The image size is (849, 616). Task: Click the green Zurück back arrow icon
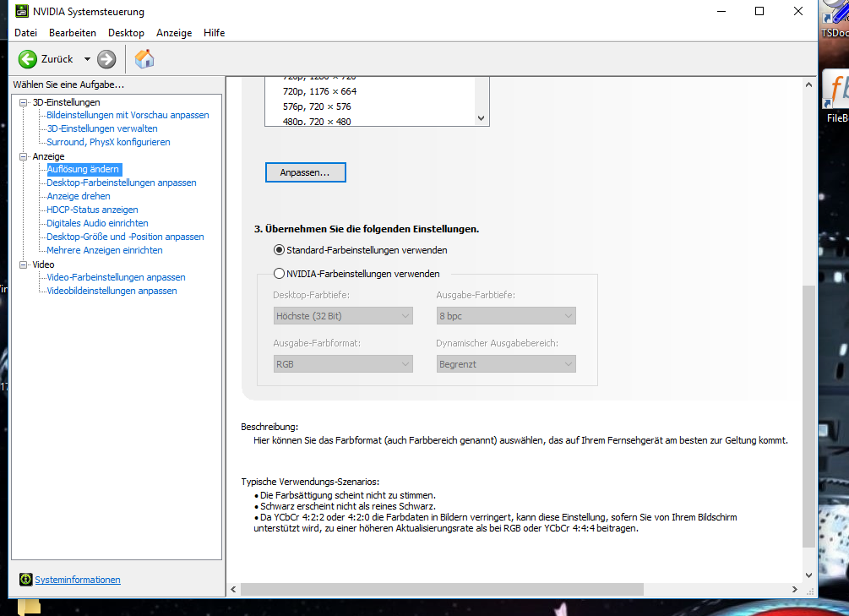point(28,59)
